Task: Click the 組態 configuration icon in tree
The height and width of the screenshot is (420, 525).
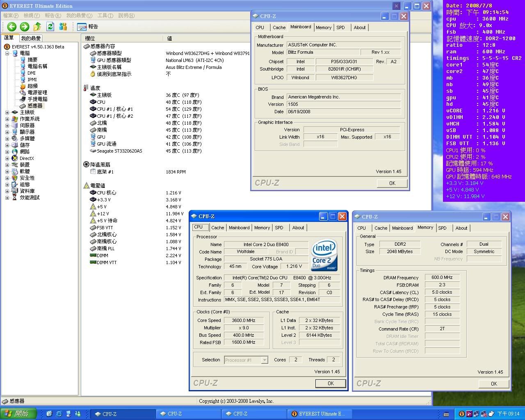Action: [15, 185]
